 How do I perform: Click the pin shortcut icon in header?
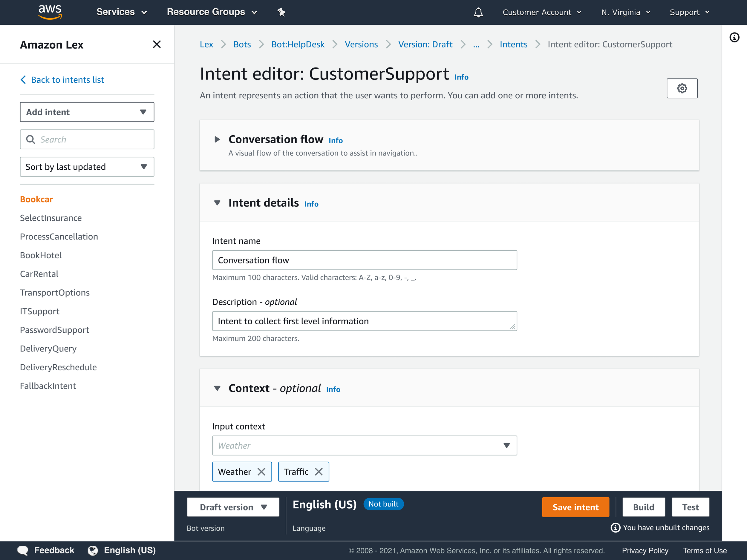[x=281, y=13]
